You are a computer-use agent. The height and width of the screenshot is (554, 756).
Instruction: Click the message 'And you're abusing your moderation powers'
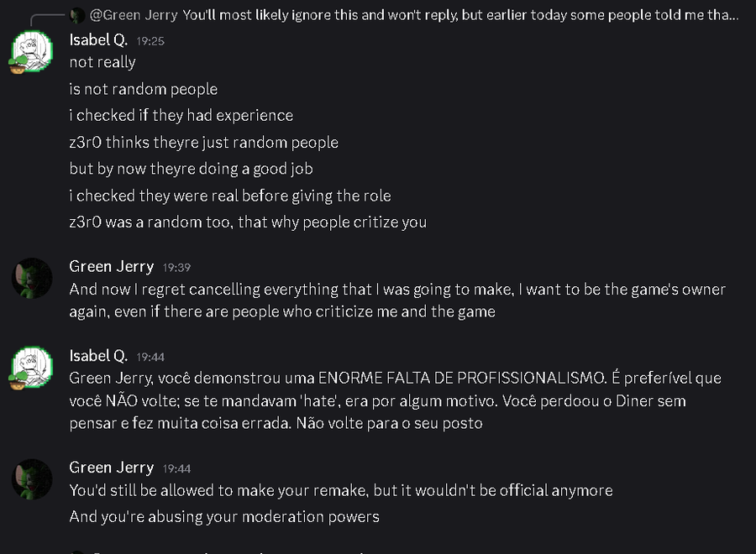[224, 517]
